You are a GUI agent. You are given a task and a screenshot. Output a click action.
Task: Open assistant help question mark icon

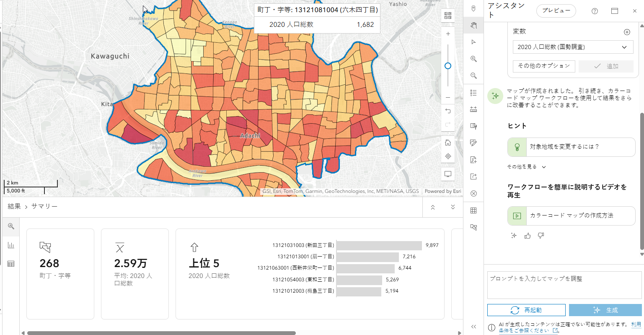point(595,11)
